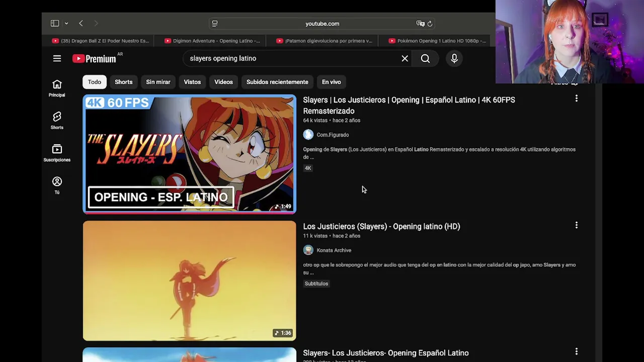Select the Vistos filter chip
The width and height of the screenshot is (644, 362).
pyautogui.click(x=192, y=82)
